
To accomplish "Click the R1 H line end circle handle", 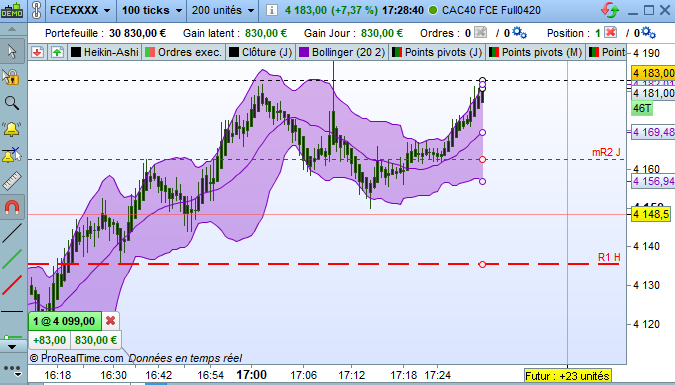I will pos(482,264).
